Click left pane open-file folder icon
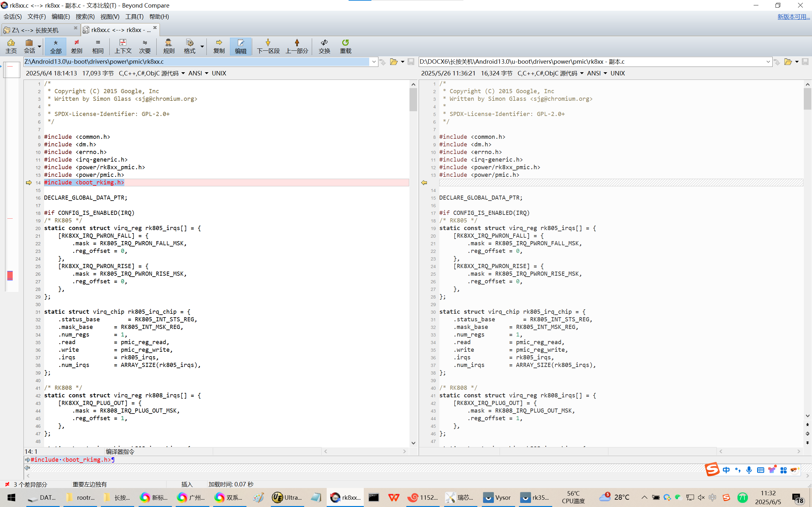Image resolution: width=812 pixels, height=507 pixels. pyautogui.click(x=394, y=62)
